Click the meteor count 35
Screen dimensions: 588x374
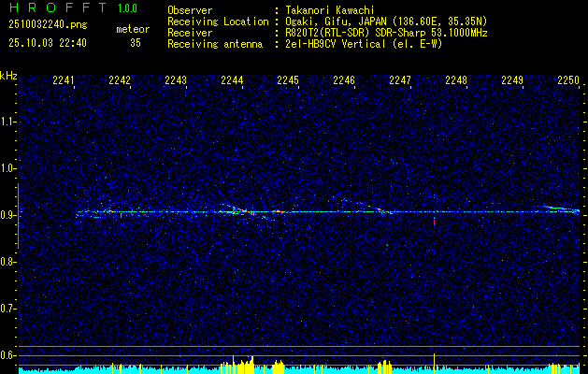(136, 43)
